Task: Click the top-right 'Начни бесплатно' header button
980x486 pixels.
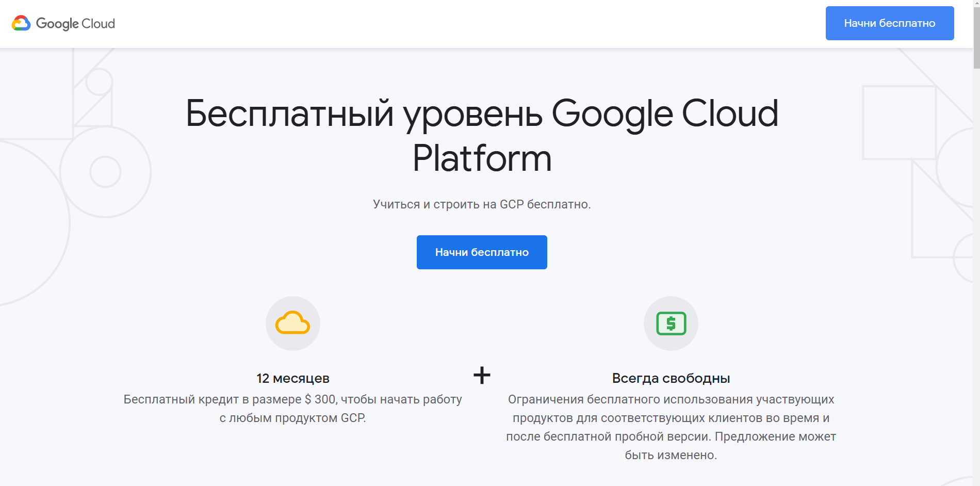Action: pos(890,23)
